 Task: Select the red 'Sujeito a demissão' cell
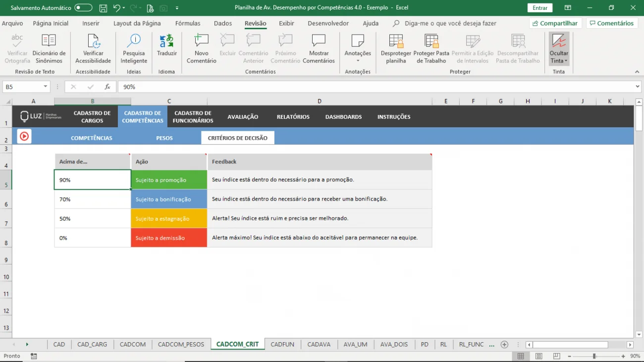[x=169, y=238]
